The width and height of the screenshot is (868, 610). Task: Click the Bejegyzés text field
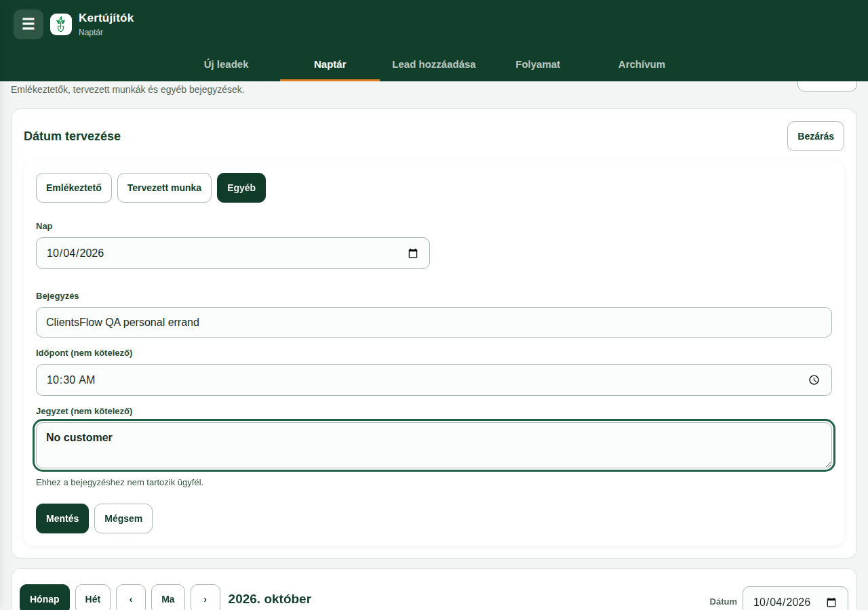(x=434, y=323)
